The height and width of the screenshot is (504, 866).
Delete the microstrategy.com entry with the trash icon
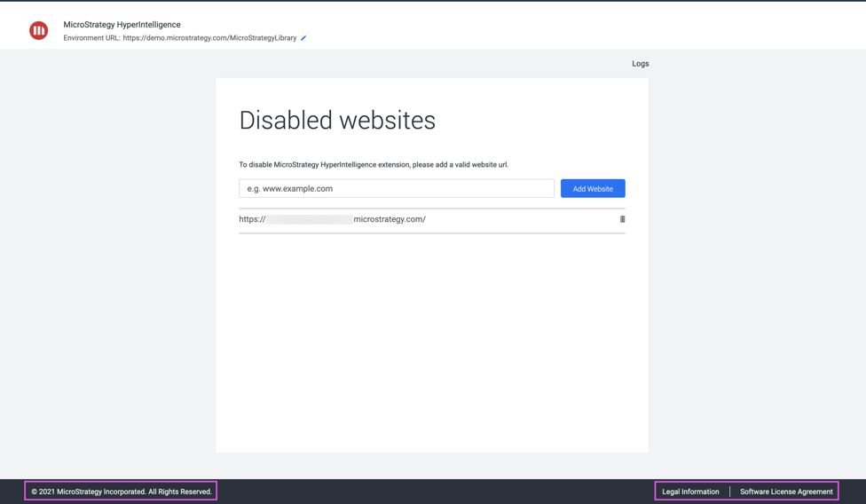(x=622, y=219)
